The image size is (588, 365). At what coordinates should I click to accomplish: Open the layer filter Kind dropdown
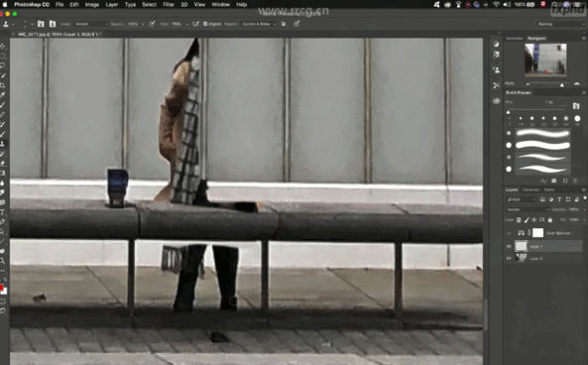521,199
